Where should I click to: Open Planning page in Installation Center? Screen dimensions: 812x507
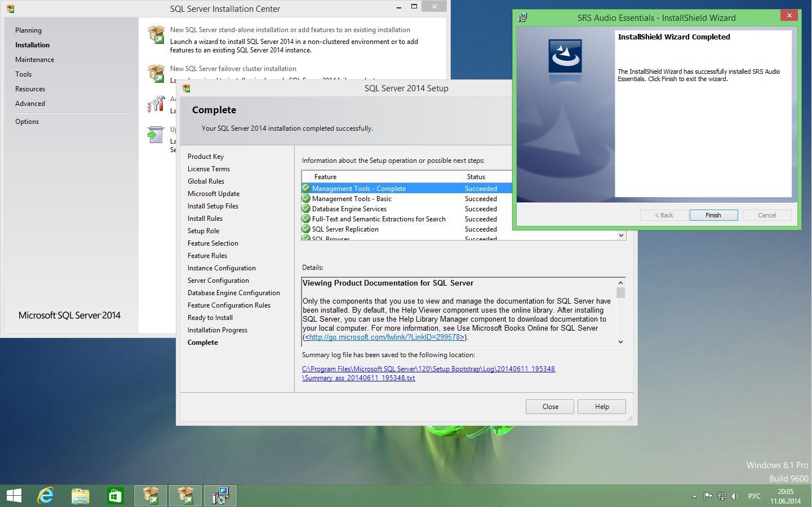click(28, 30)
